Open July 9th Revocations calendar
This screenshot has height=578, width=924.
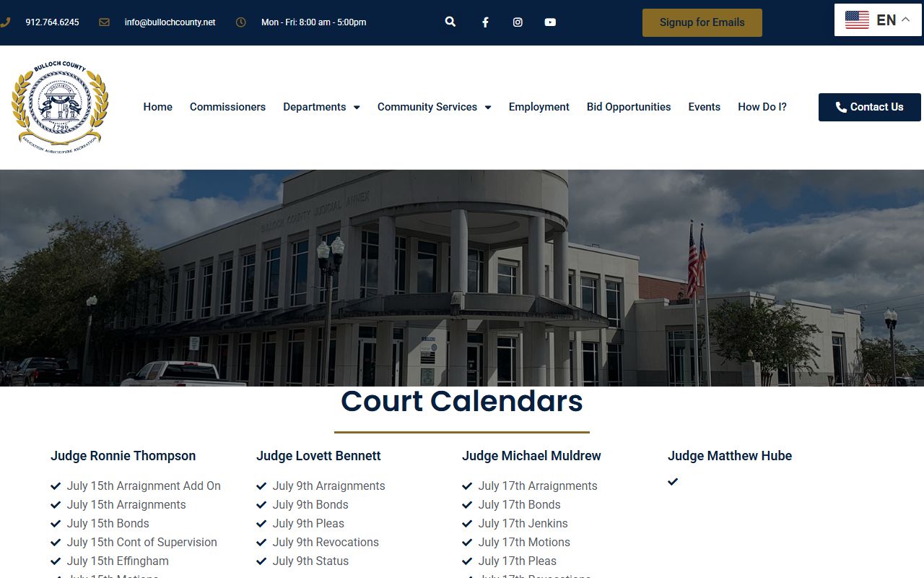pos(326,542)
